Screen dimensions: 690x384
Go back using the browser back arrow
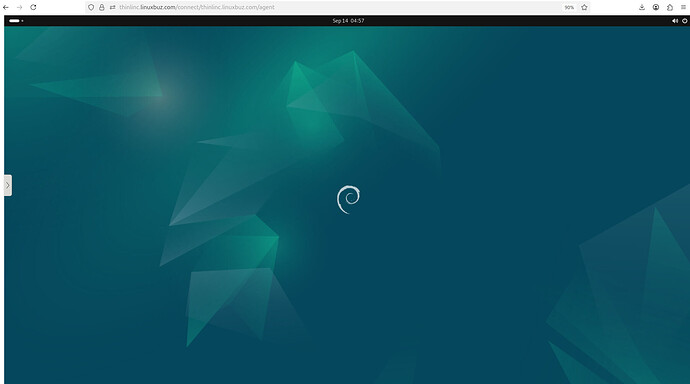click(6, 7)
